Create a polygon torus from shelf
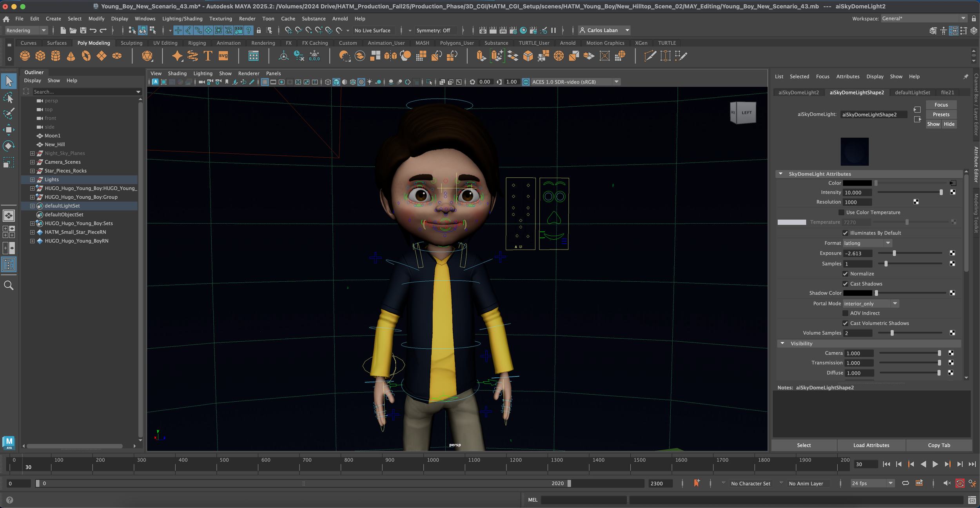Image resolution: width=980 pixels, height=508 pixels. point(86,56)
